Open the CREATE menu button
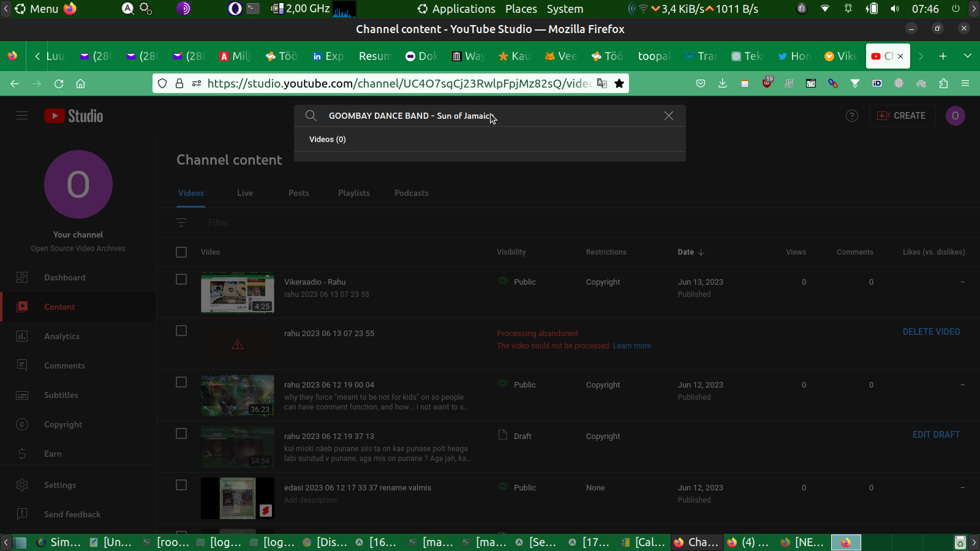Screen dimensions: 980x551 pos(902,116)
